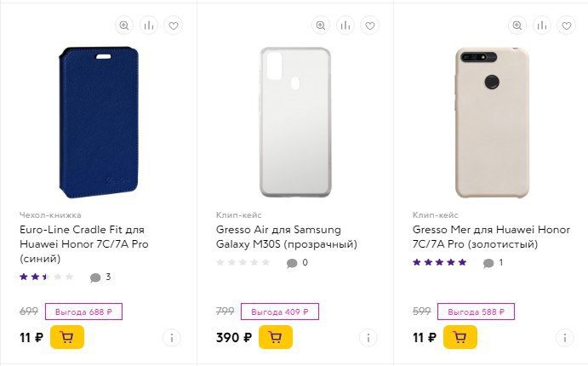Image resolution: width=588 pixels, height=366 pixels.
Task: Show info for Gresso Mer case
Action: pos(565,338)
